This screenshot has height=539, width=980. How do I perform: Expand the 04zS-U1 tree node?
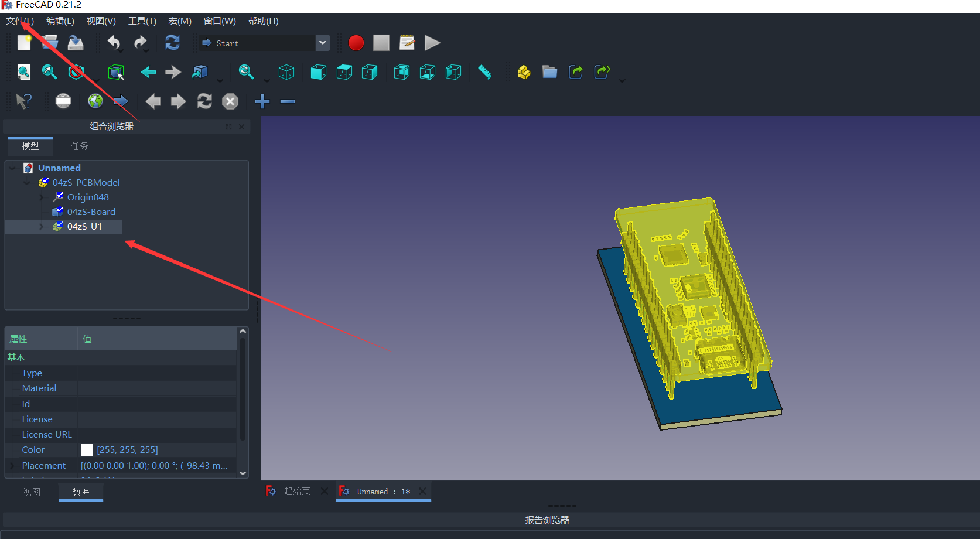pos(41,227)
